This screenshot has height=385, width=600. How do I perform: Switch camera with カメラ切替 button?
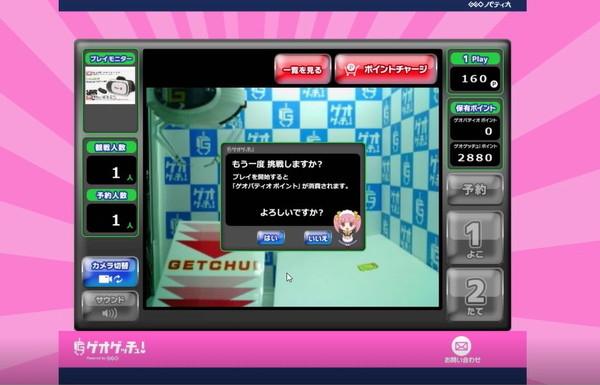[110, 272]
